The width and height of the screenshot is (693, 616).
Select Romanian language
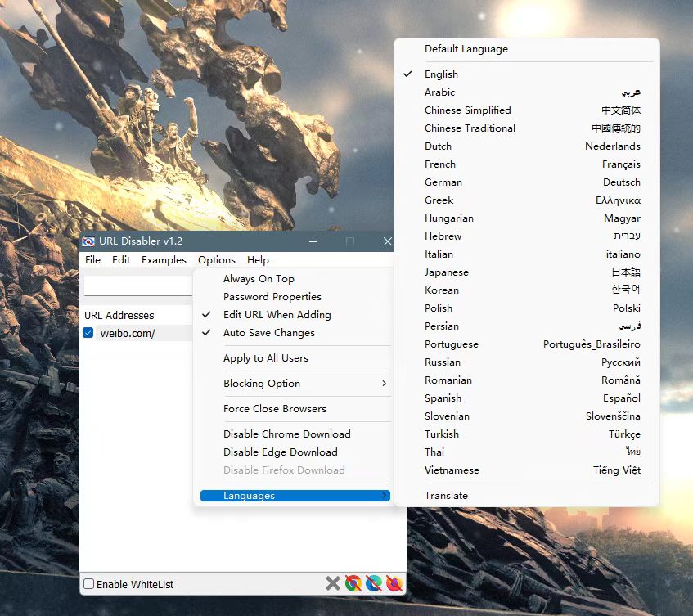click(526, 380)
